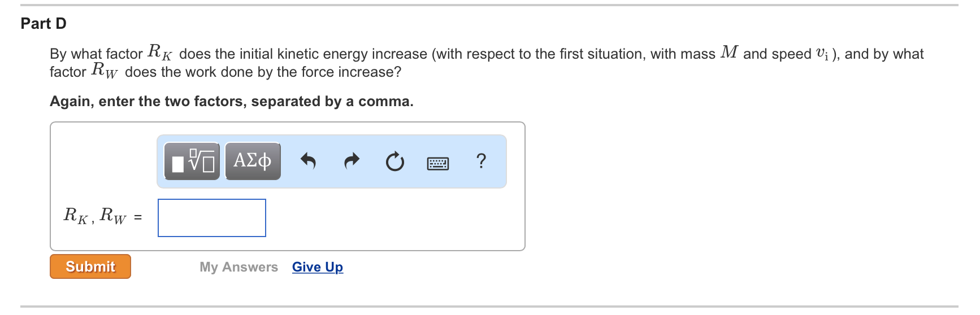The height and width of the screenshot is (315, 980).
Task: Click the speed v_i symbol in the question
Action: coord(823,54)
